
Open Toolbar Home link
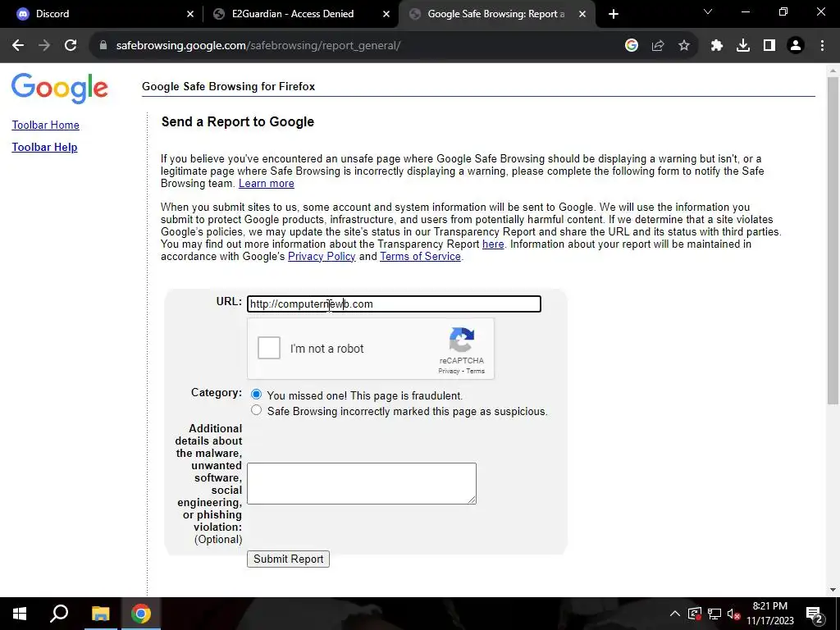click(46, 125)
